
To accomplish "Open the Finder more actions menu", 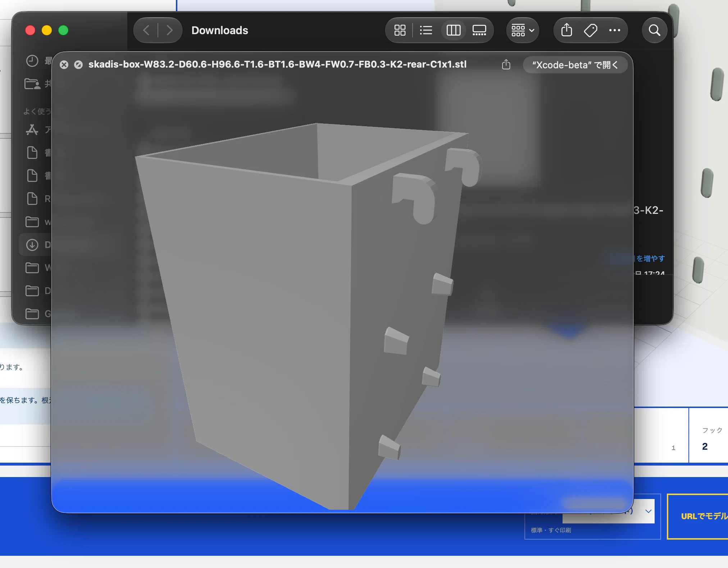I will pyautogui.click(x=614, y=30).
